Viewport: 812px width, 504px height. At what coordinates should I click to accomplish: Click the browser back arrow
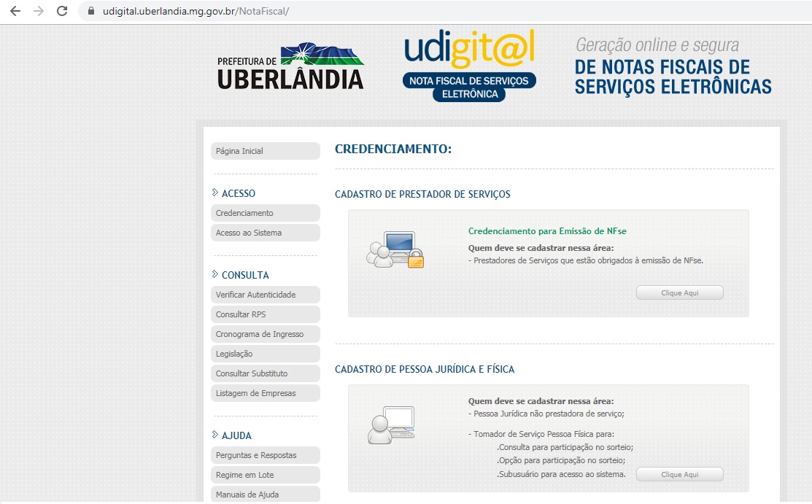pos(15,11)
